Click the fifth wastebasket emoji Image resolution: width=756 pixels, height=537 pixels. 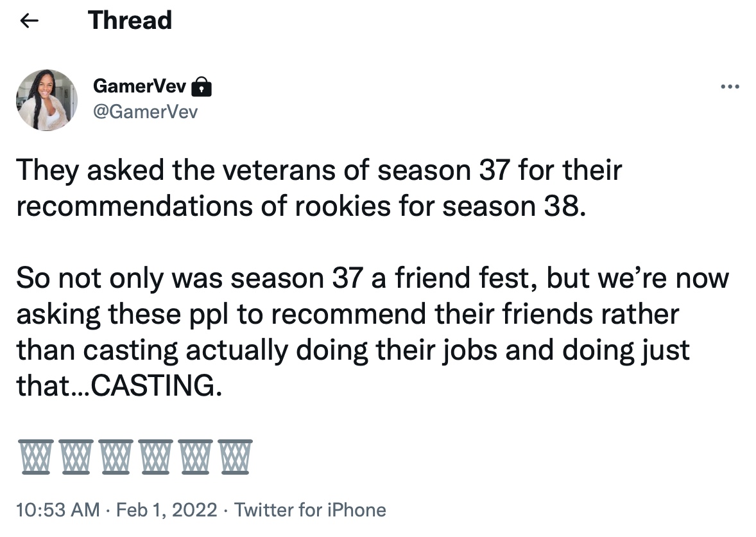pyautogui.click(x=196, y=457)
